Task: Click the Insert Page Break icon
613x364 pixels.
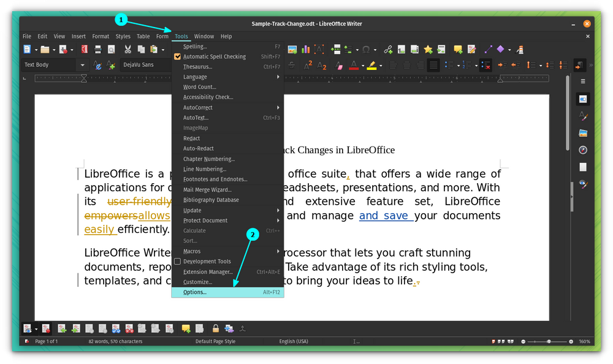Action: pos(335,50)
